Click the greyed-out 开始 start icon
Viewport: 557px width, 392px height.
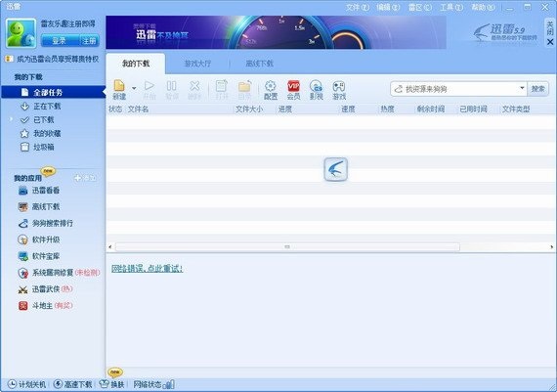(x=150, y=90)
